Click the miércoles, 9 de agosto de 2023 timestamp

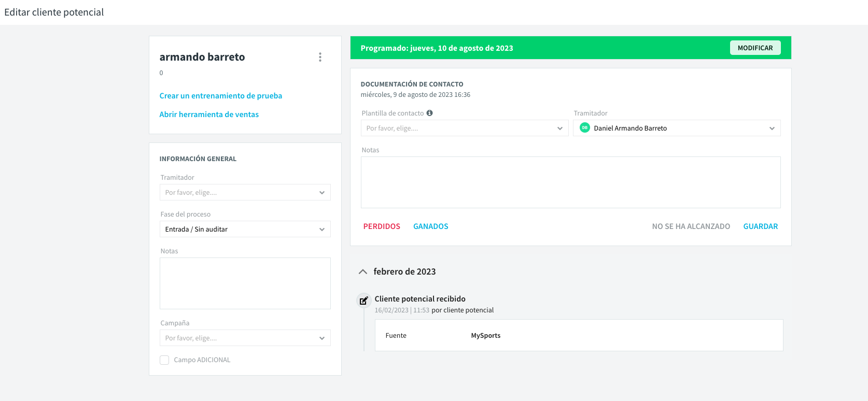pyautogui.click(x=415, y=95)
